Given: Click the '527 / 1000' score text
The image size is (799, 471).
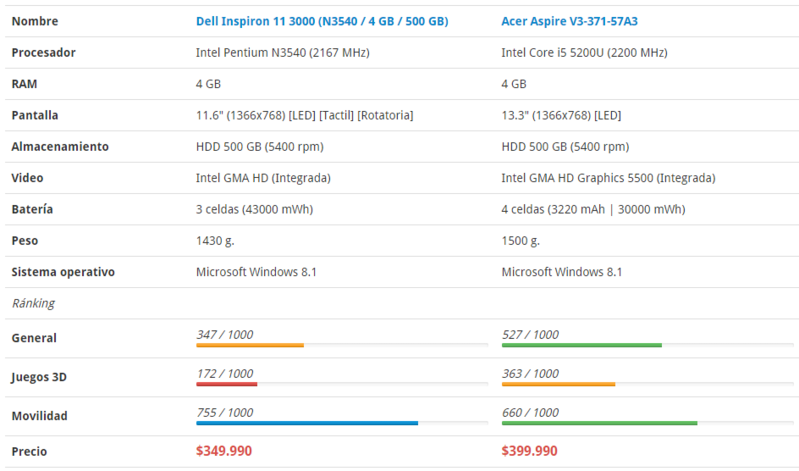Looking at the screenshot, I should pos(530,335).
